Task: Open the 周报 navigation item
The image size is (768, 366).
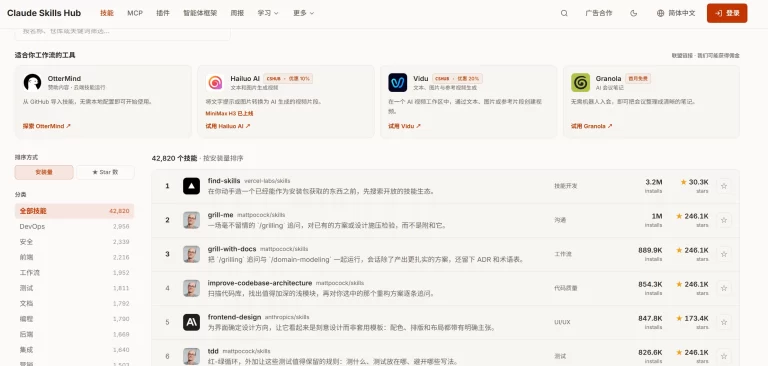Action: pyautogui.click(x=238, y=13)
